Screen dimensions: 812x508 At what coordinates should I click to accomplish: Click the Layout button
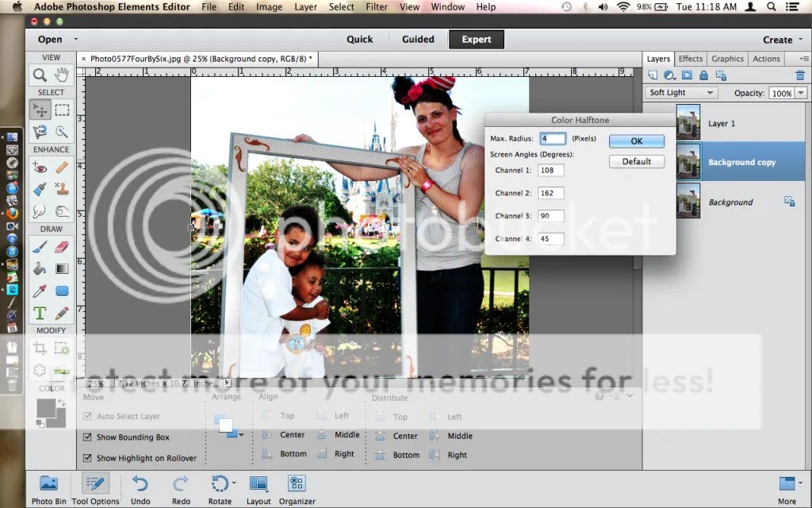point(259,489)
